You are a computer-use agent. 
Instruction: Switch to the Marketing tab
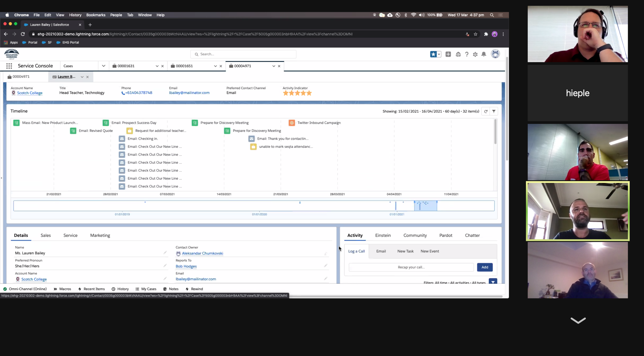(x=100, y=235)
